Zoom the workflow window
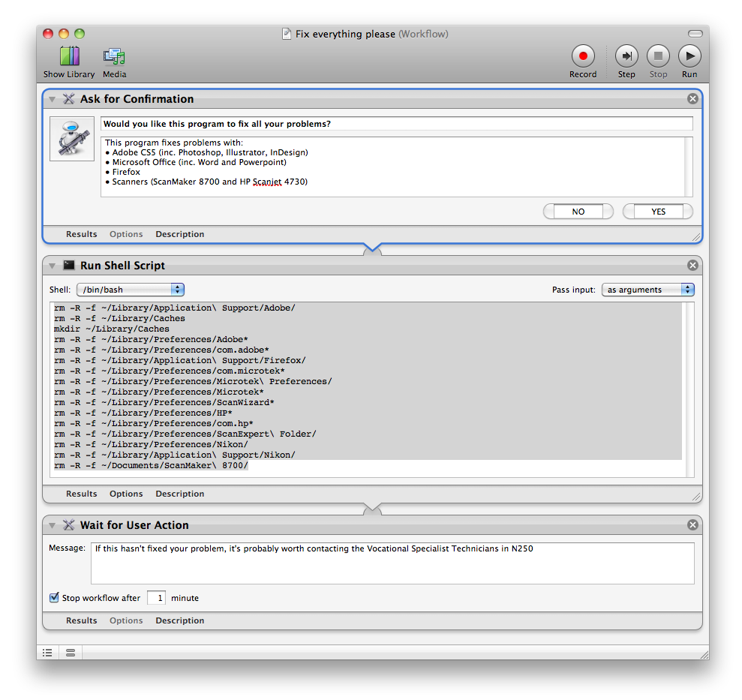742x700 pixels. point(80,34)
